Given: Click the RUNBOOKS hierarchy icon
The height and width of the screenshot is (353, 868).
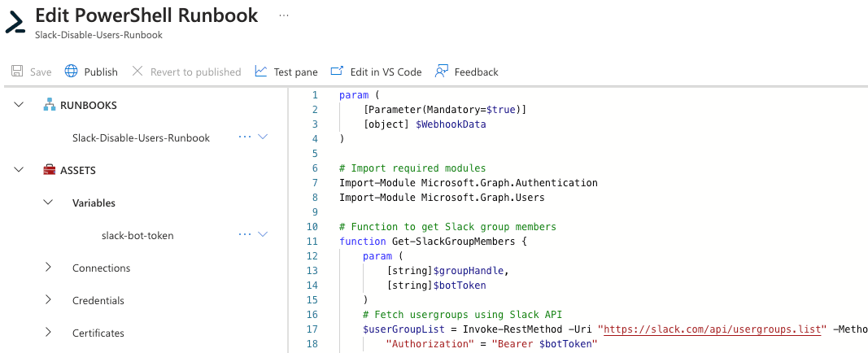Looking at the screenshot, I should pos(50,105).
